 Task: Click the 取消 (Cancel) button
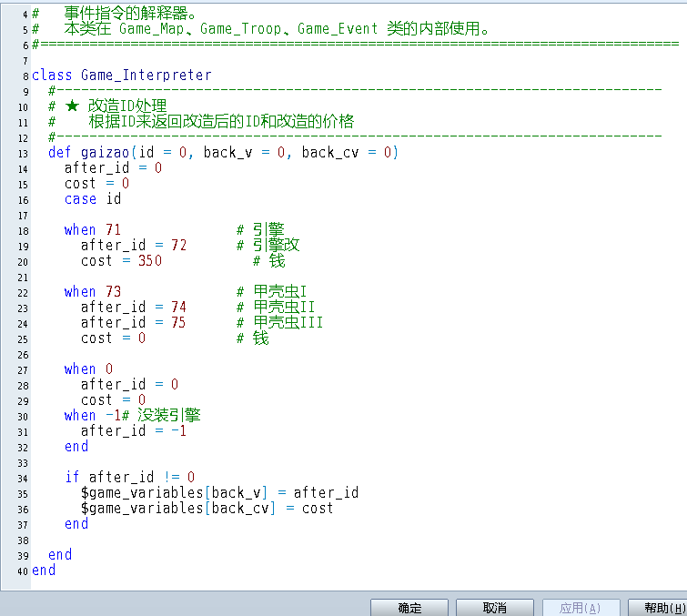(495, 608)
